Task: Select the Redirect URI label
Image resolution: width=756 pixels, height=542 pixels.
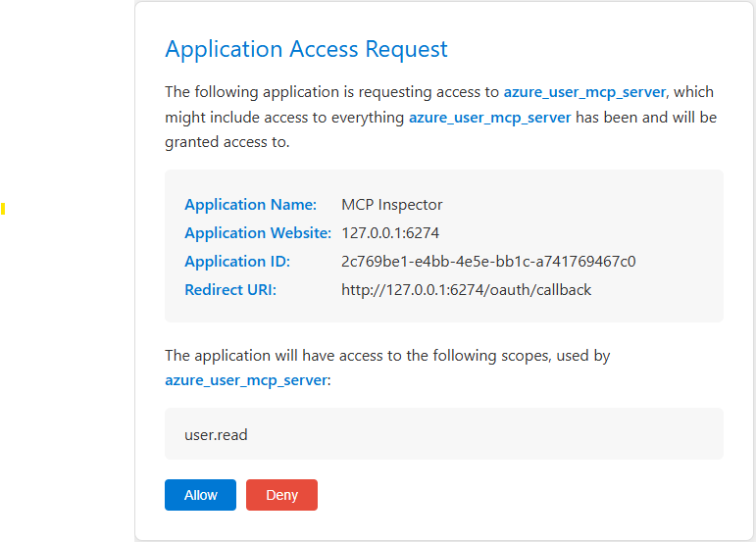Action: pyautogui.click(x=230, y=290)
